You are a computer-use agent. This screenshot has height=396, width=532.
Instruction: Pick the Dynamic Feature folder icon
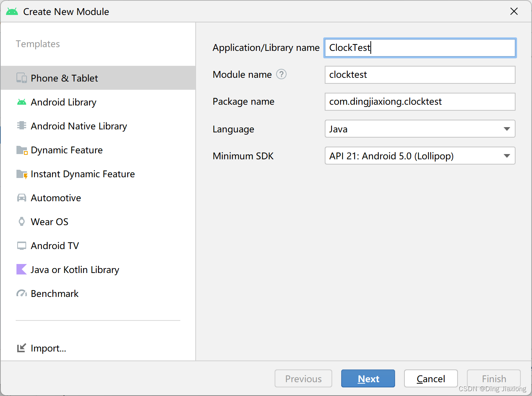click(x=22, y=150)
